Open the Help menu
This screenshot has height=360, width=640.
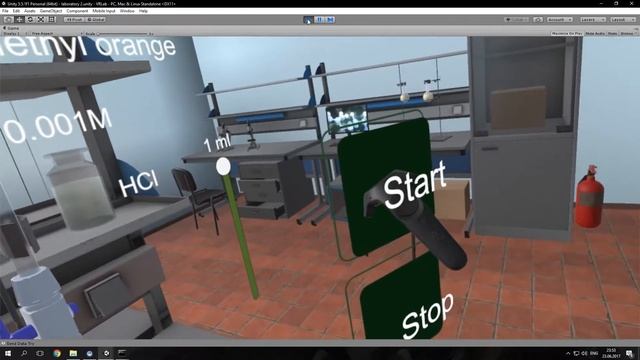143,11
